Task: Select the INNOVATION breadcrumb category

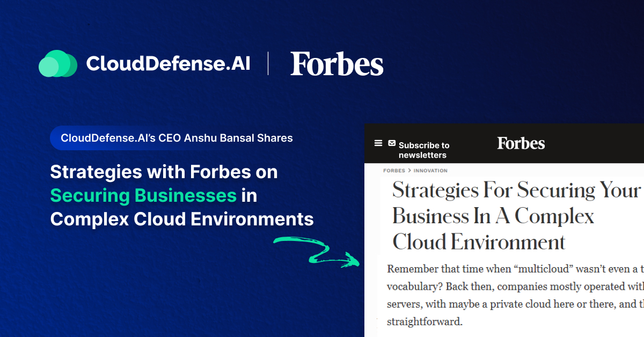Action: [x=430, y=171]
